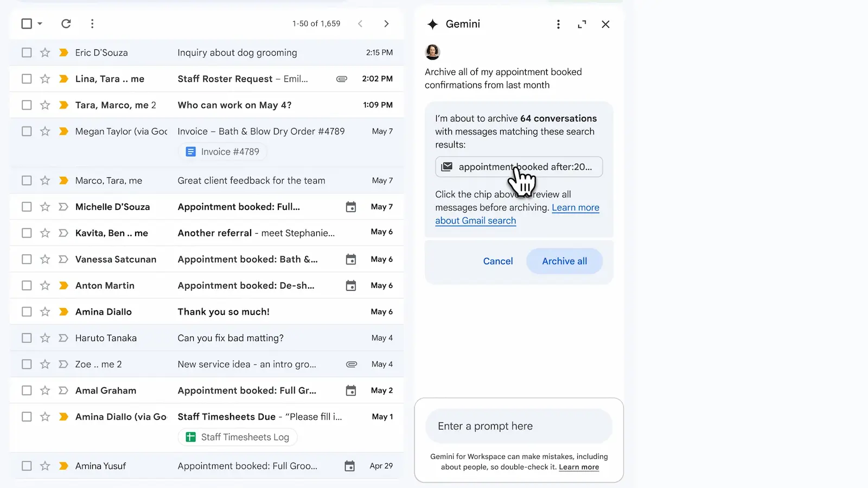Screen dimensions: 868x488
Task: Star the Amal Graham email
Action: tap(45, 390)
